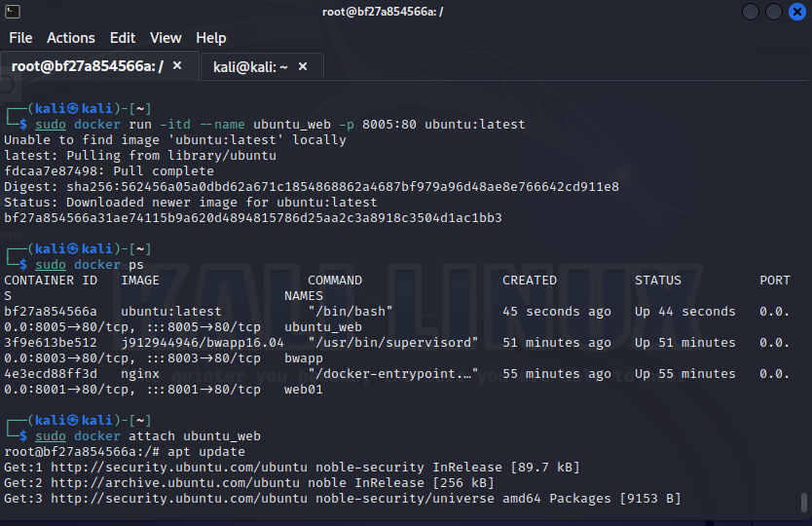Screen dimensions: 812x526
Task: Open the Actions menu
Action: pos(71,38)
